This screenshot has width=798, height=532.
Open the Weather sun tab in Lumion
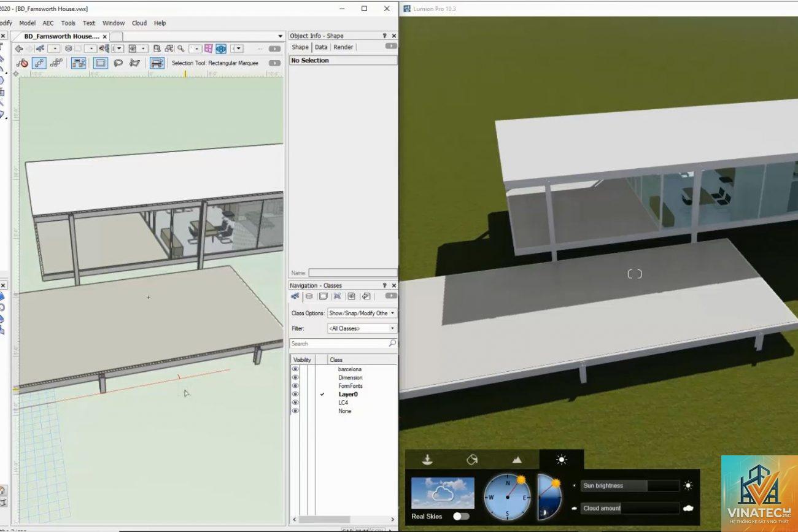562,460
